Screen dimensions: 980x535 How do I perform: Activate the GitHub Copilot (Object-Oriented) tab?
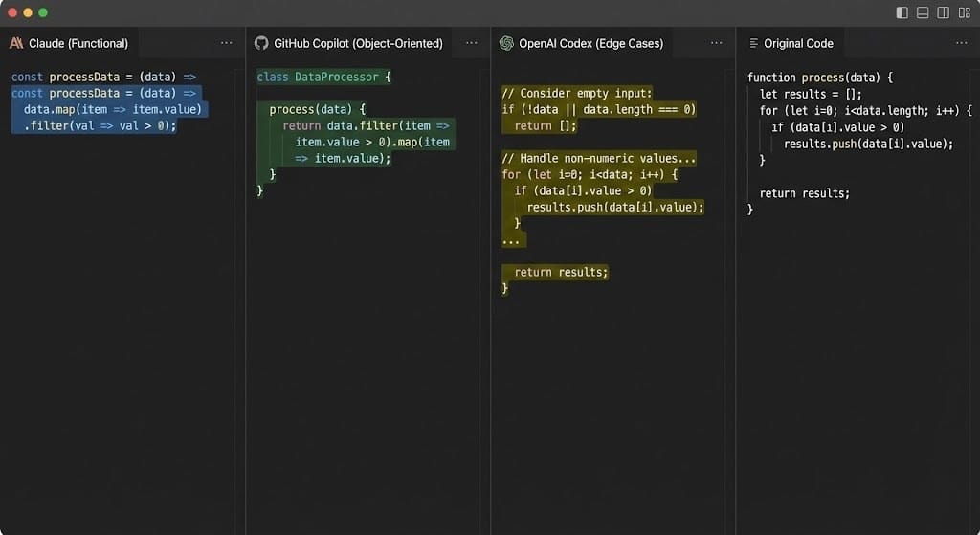pos(358,43)
